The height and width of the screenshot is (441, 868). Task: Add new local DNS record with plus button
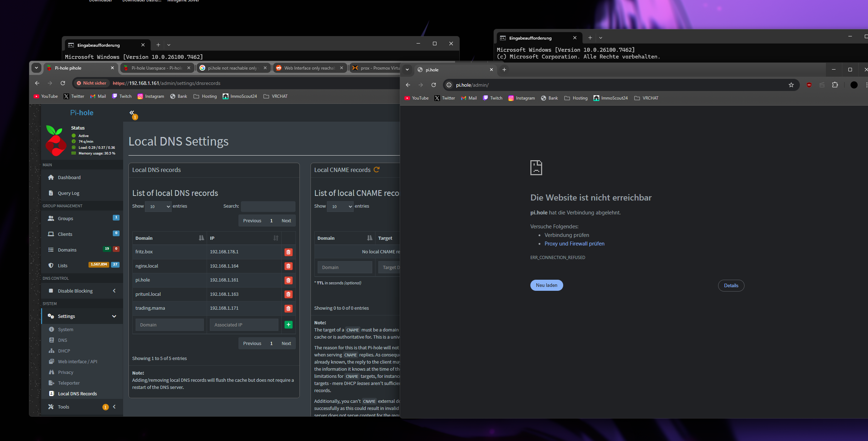pyautogui.click(x=288, y=325)
